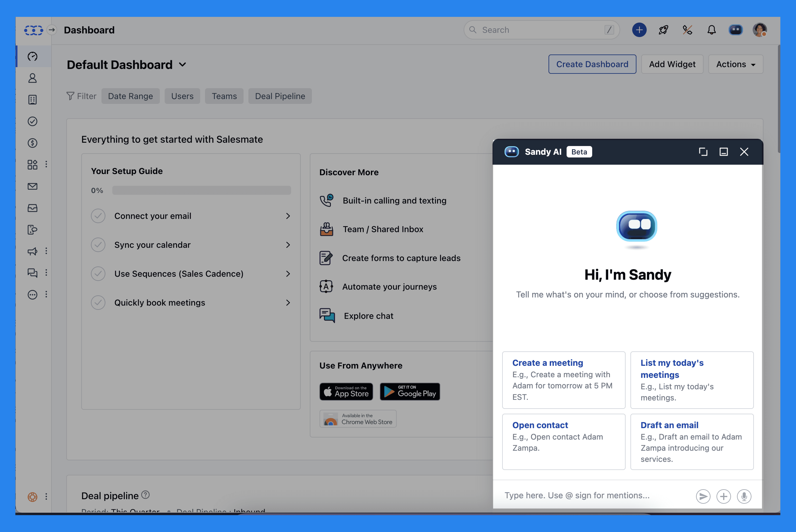Open the Deal Pipeline filter dropdown

pyautogui.click(x=280, y=96)
